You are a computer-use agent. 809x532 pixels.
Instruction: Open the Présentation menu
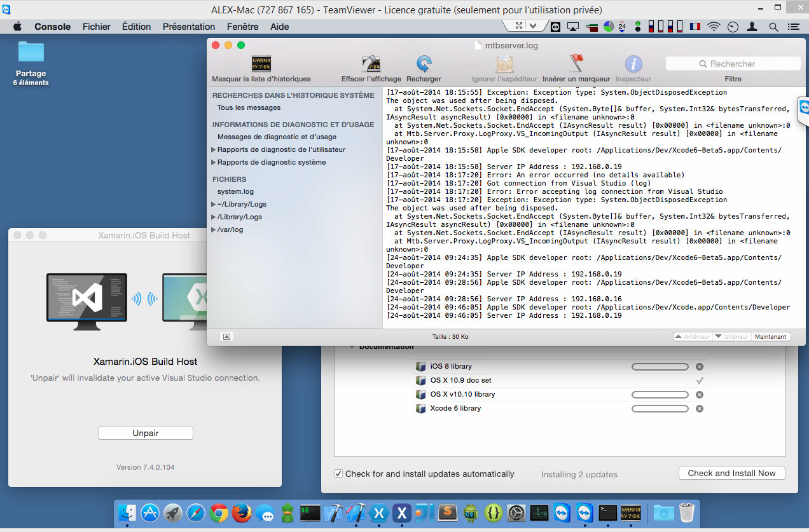coord(189,27)
